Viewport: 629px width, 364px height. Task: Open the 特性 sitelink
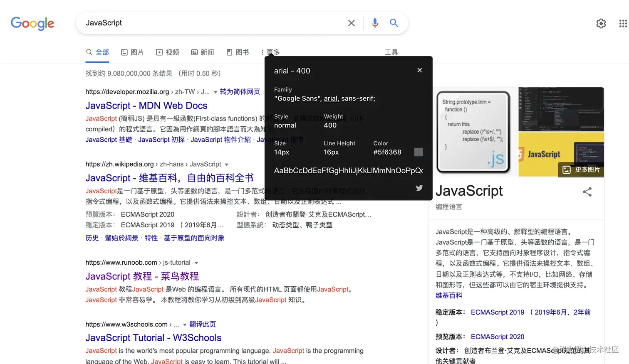(x=151, y=238)
